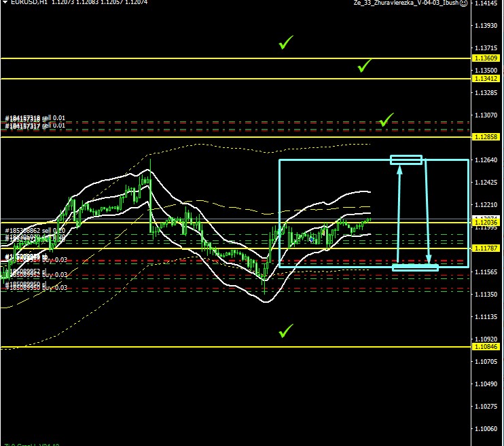Click order label #184157317 sell 0.01

click(35, 126)
